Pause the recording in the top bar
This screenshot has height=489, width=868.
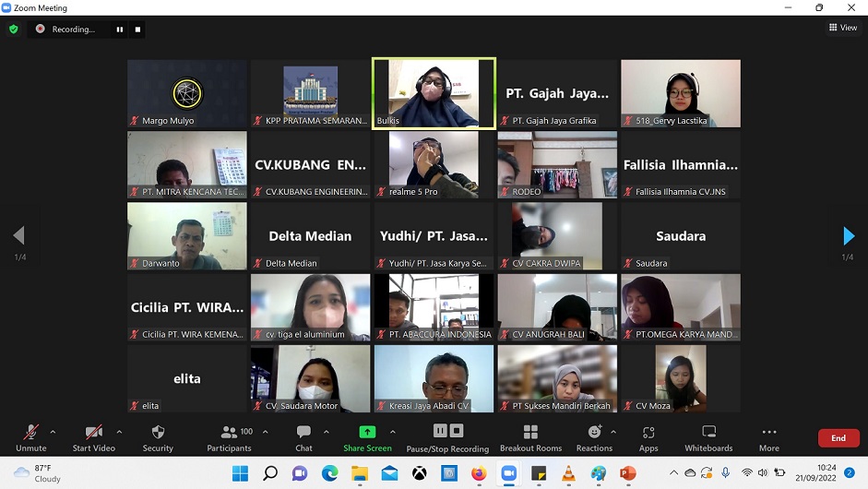click(119, 30)
